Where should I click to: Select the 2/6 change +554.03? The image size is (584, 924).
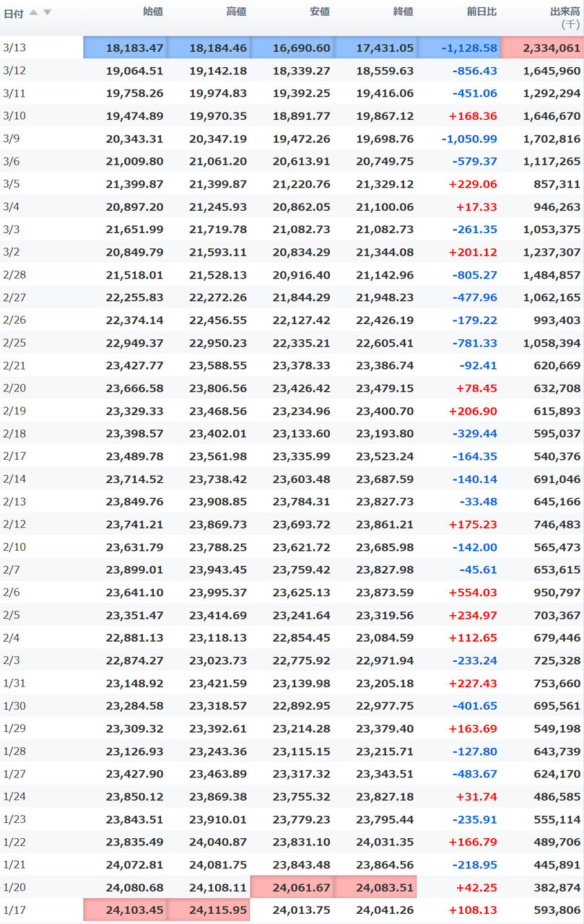pyautogui.click(x=473, y=592)
